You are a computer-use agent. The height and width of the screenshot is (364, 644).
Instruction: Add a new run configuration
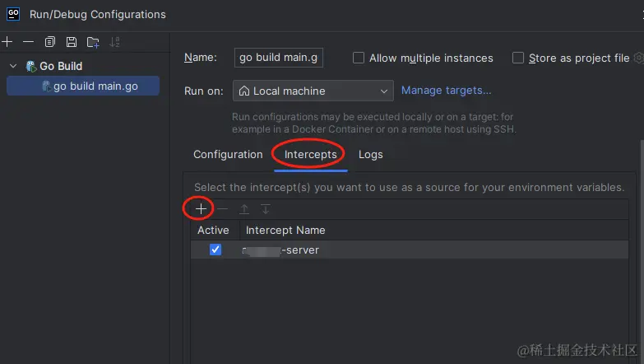(7, 42)
